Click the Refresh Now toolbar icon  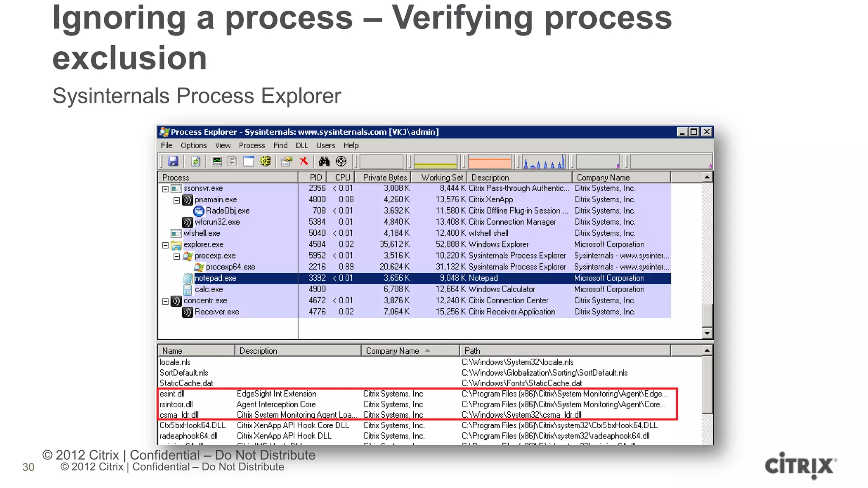(x=195, y=161)
